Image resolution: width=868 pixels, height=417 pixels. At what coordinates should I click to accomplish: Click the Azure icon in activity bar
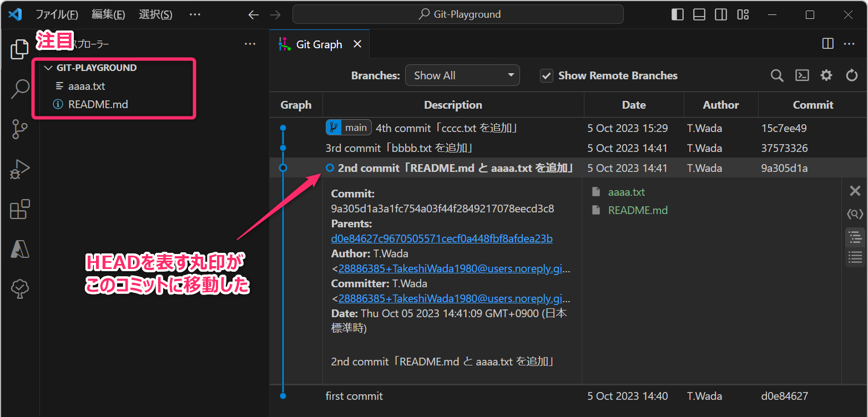coord(20,250)
